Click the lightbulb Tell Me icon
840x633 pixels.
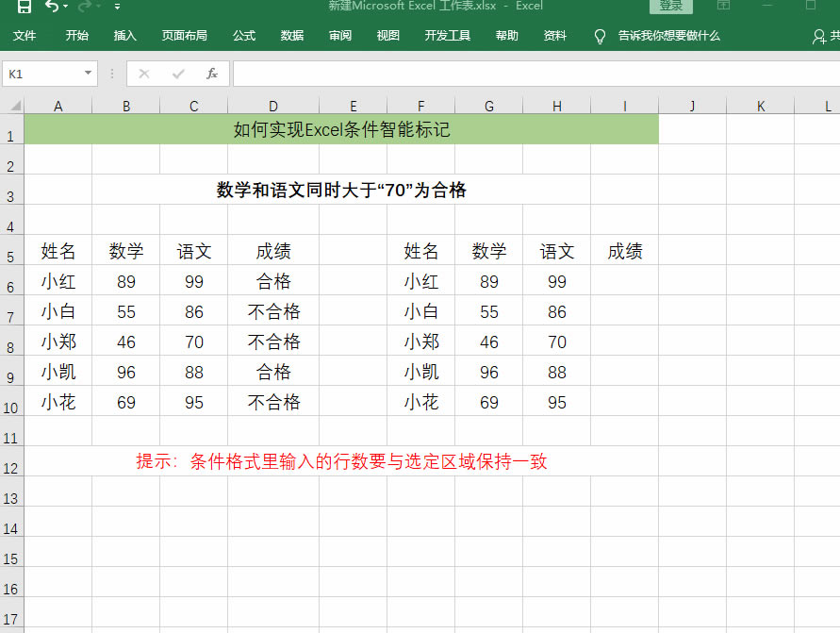pyautogui.click(x=600, y=36)
